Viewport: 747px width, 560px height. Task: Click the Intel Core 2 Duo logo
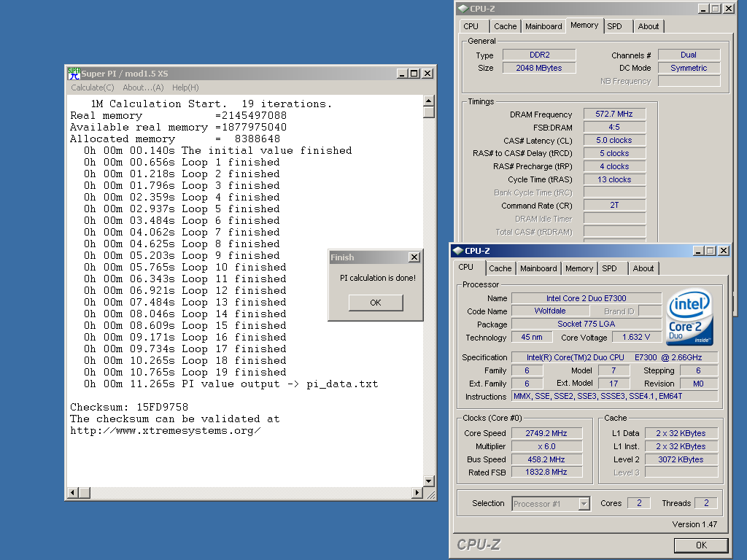point(690,318)
